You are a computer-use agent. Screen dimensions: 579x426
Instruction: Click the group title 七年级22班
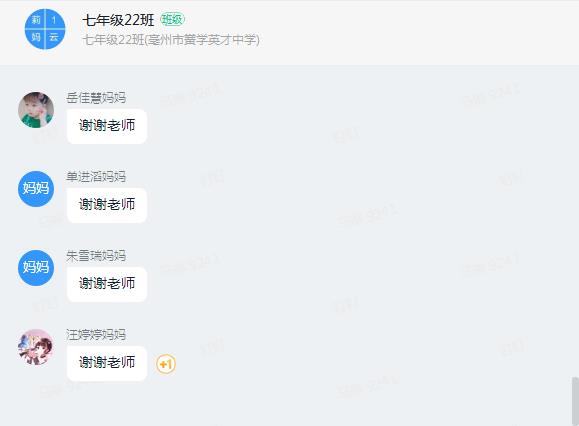coord(118,20)
